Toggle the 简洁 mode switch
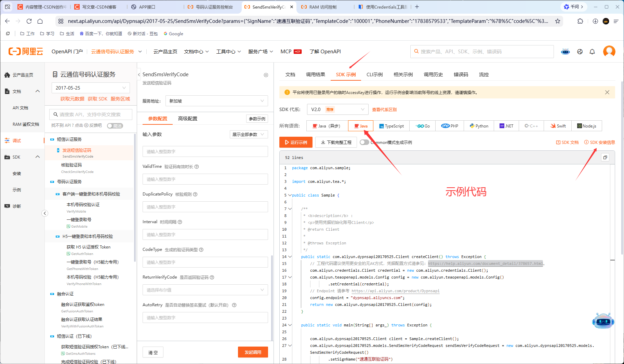624x364 pixels. click(x=115, y=126)
